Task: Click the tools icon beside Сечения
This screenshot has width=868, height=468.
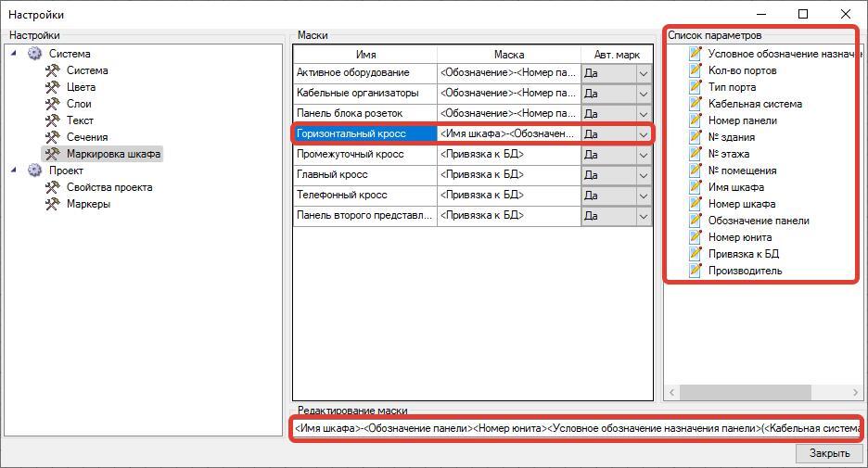Action: tap(53, 137)
